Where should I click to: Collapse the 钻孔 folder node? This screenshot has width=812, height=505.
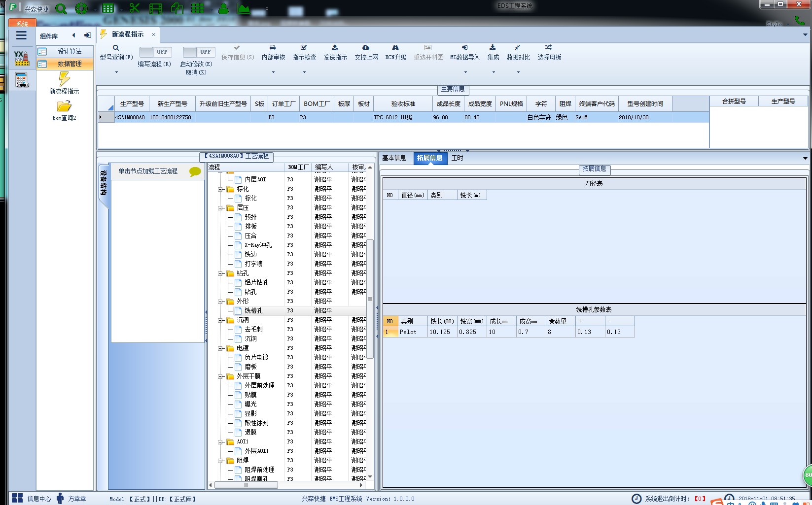point(221,273)
